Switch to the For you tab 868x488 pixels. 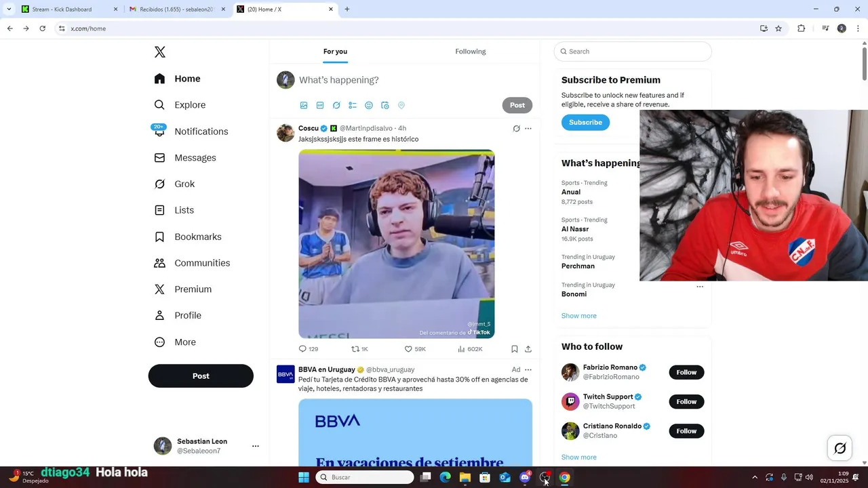(335, 52)
